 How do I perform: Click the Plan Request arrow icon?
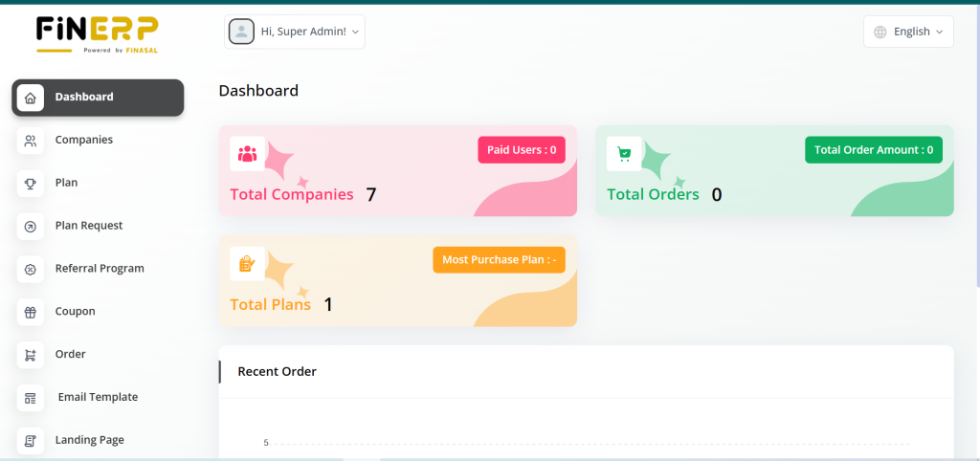coord(31,226)
